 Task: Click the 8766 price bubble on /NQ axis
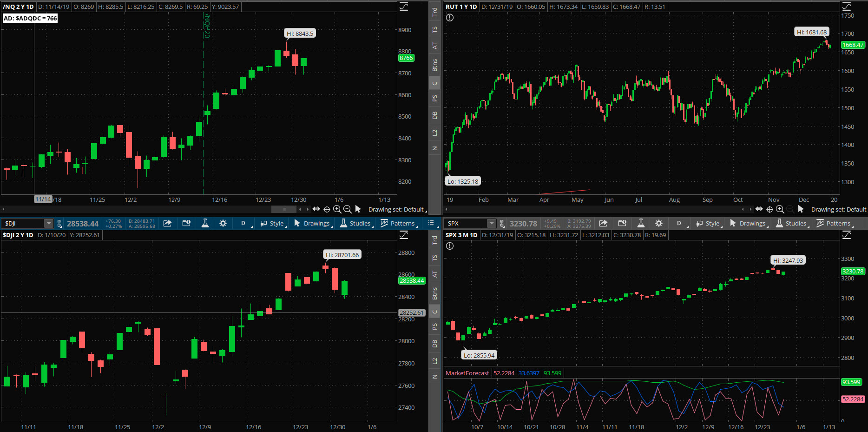click(406, 58)
